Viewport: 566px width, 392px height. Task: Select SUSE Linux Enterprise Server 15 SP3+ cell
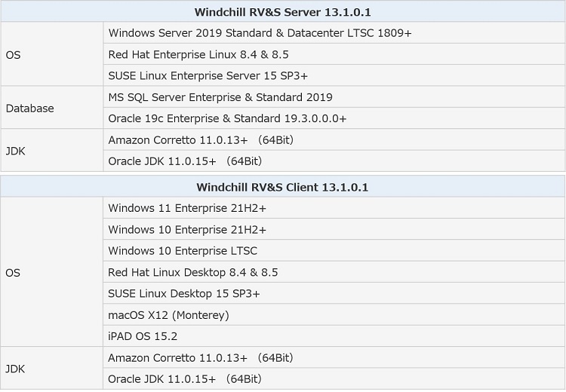point(208,75)
